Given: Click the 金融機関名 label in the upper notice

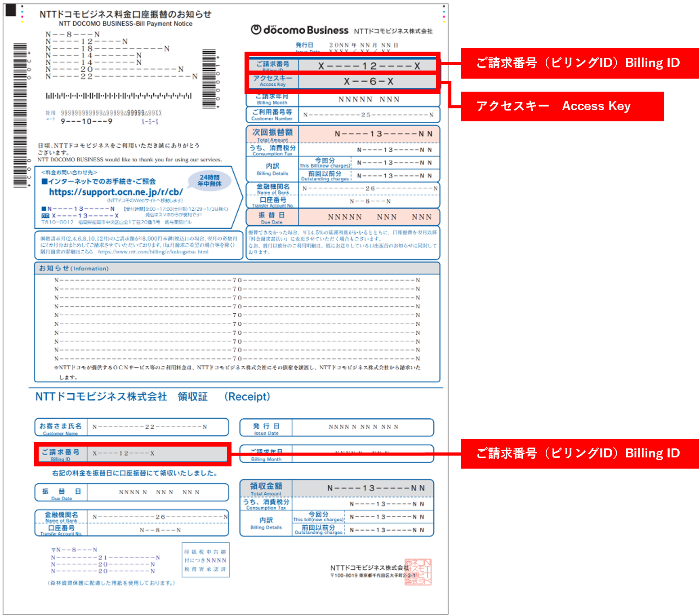Looking at the screenshot, I should point(273,189).
